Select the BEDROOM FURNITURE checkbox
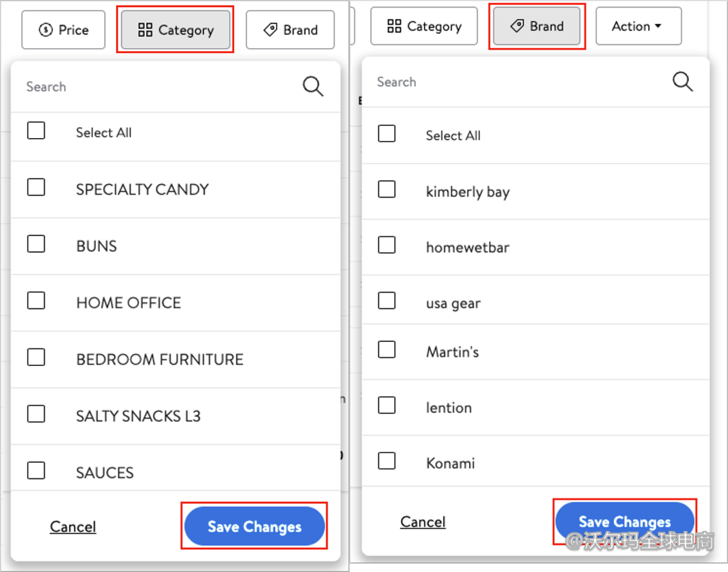Image resolution: width=728 pixels, height=572 pixels. (36, 357)
